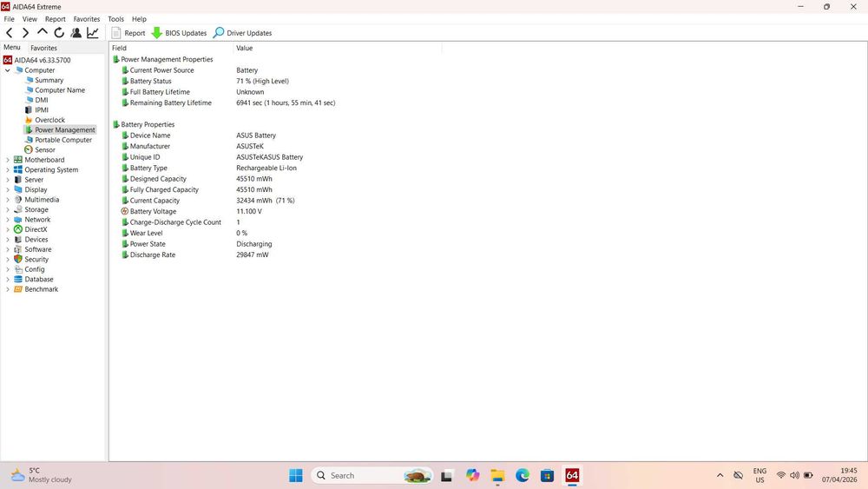Click the AIDA64 taskbar icon
The width and height of the screenshot is (868, 489).
point(572,475)
